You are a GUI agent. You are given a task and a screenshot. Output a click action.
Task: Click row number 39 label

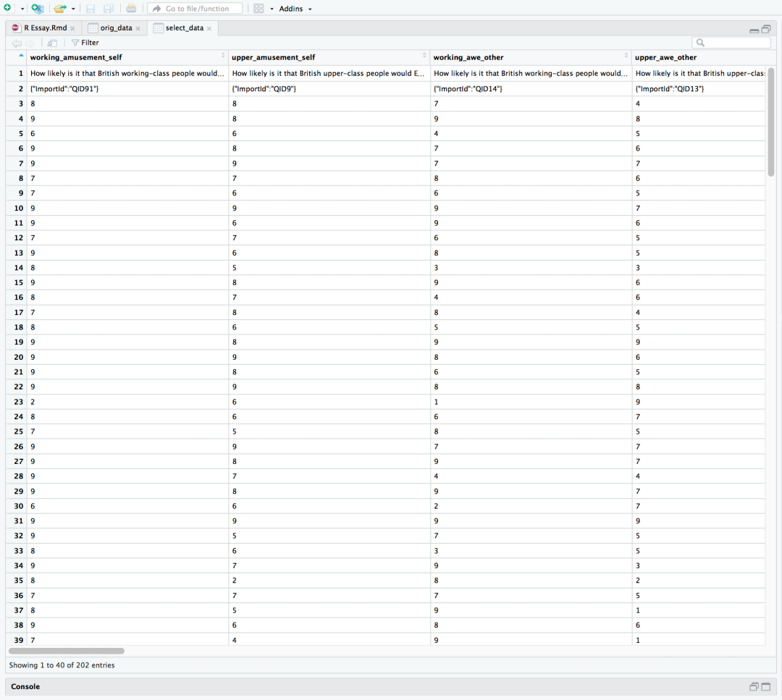pos(18,640)
